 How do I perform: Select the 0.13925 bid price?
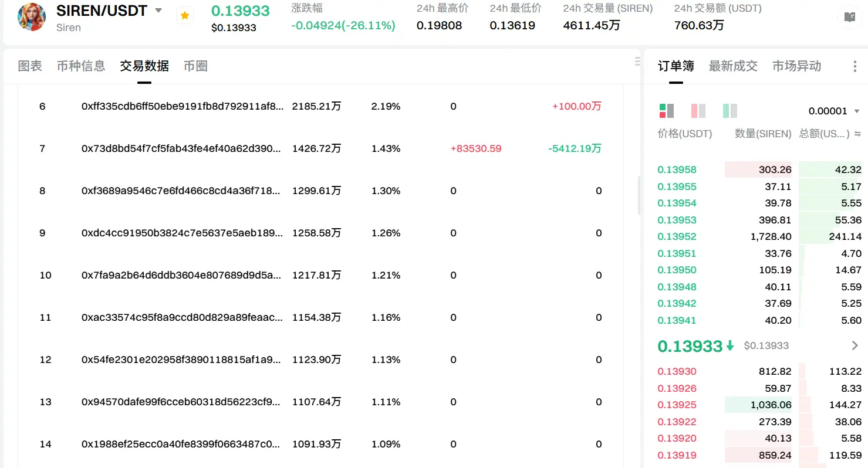[677, 405]
